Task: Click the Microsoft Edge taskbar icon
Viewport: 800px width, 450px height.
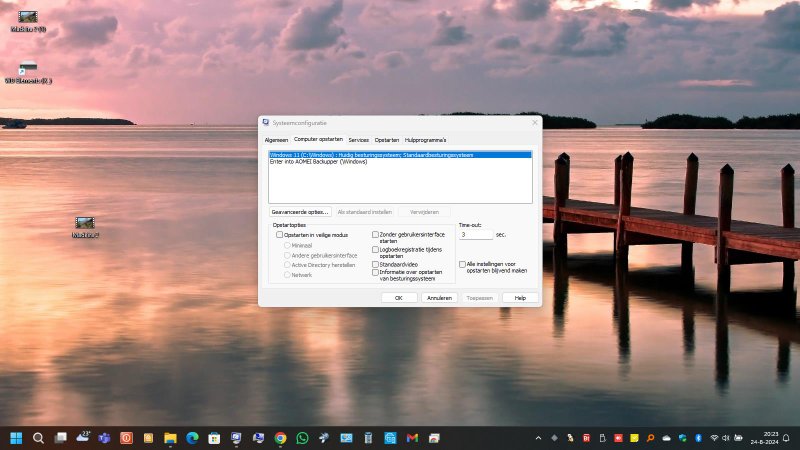Action: (192, 438)
